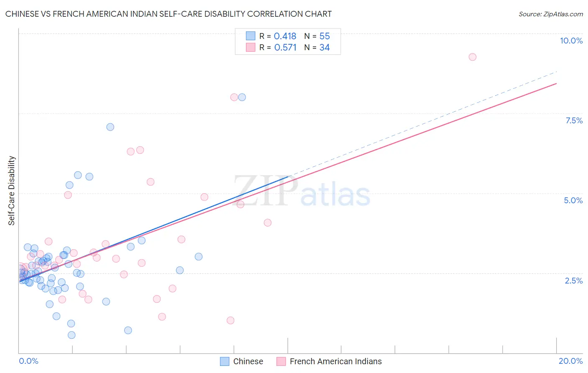Viewport: 588px width, 373px height.
Task: Click the blue swatch beside R = 0.418
Action: pos(251,36)
